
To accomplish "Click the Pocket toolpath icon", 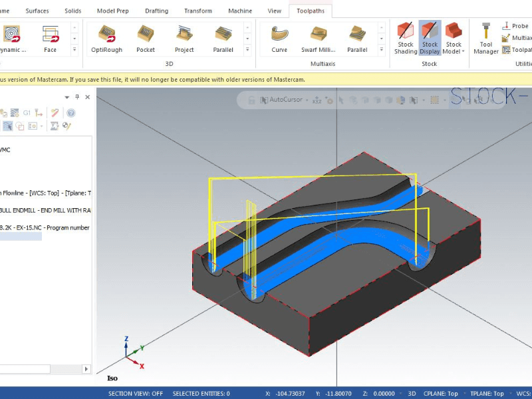I will pyautogui.click(x=146, y=38).
